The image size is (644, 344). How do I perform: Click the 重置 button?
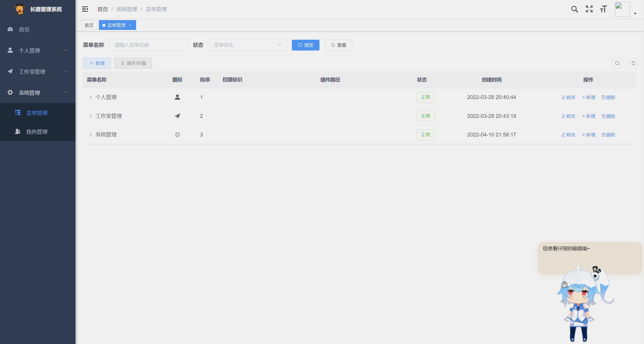click(x=338, y=45)
